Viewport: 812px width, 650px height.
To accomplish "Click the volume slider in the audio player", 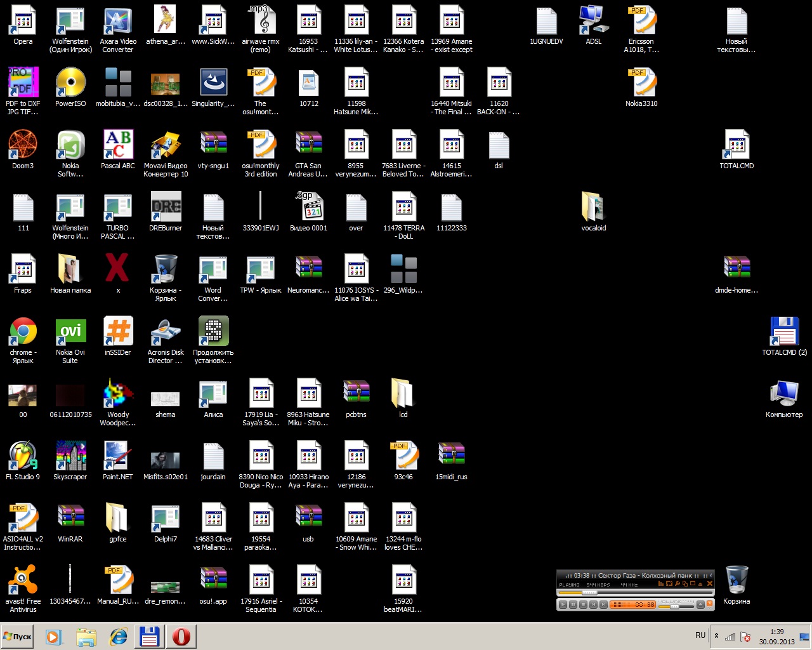I will point(676,606).
